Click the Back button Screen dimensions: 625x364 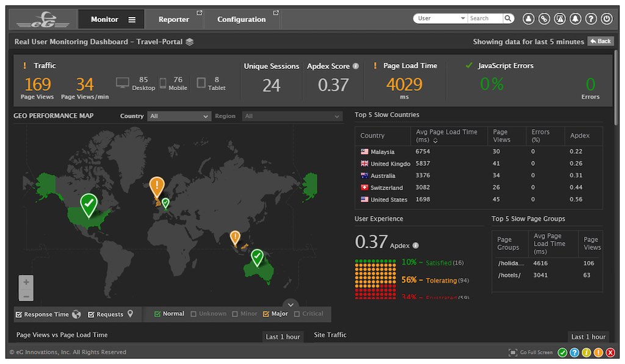pyautogui.click(x=601, y=41)
